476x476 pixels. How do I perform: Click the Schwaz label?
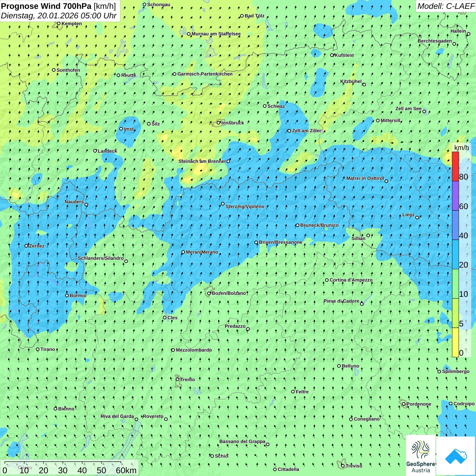[276, 106]
